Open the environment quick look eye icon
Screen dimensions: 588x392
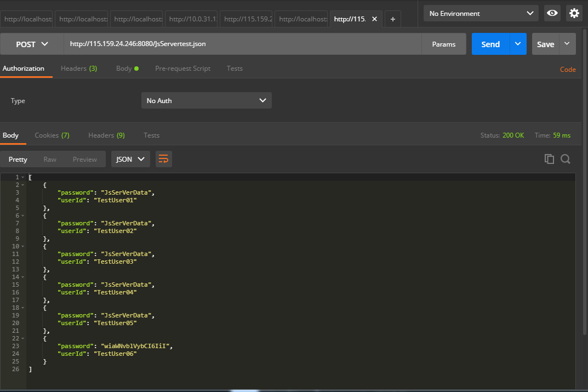point(552,13)
